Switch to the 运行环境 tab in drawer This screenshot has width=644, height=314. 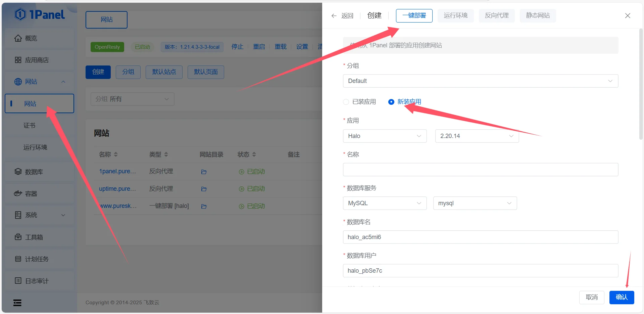coord(455,16)
